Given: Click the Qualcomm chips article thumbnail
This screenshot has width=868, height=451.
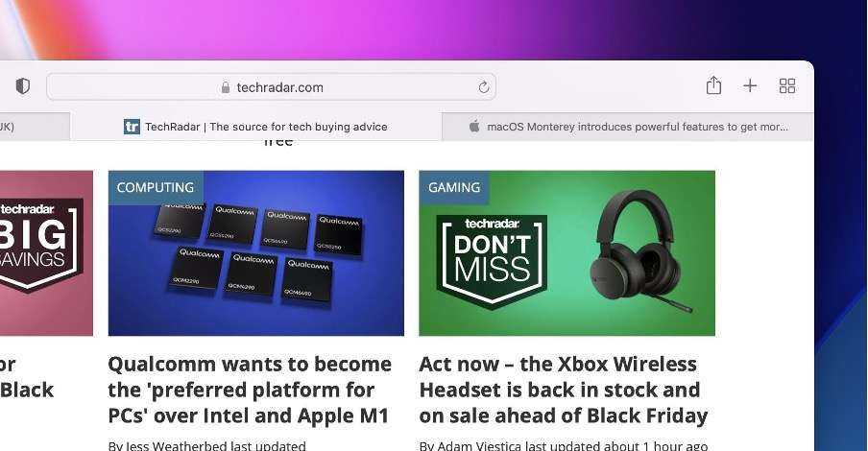Looking at the screenshot, I should click(x=255, y=253).
